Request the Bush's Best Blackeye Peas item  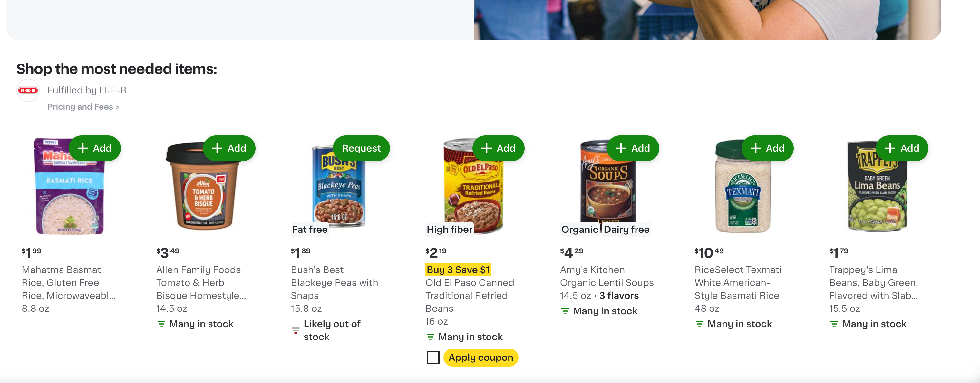point(361,148)
